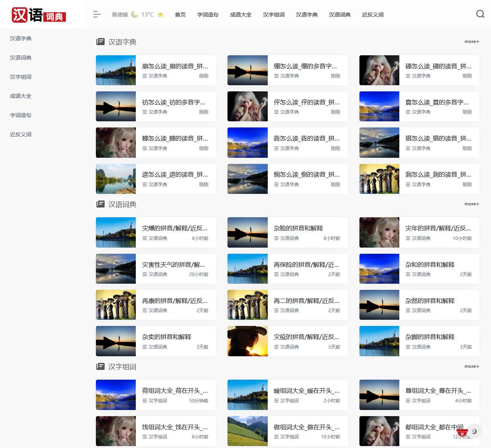The height and width of the screenshot is (448, 491).
Task: Click the icon beside the 汉字组词 section heading
Action: coord(101,366)
